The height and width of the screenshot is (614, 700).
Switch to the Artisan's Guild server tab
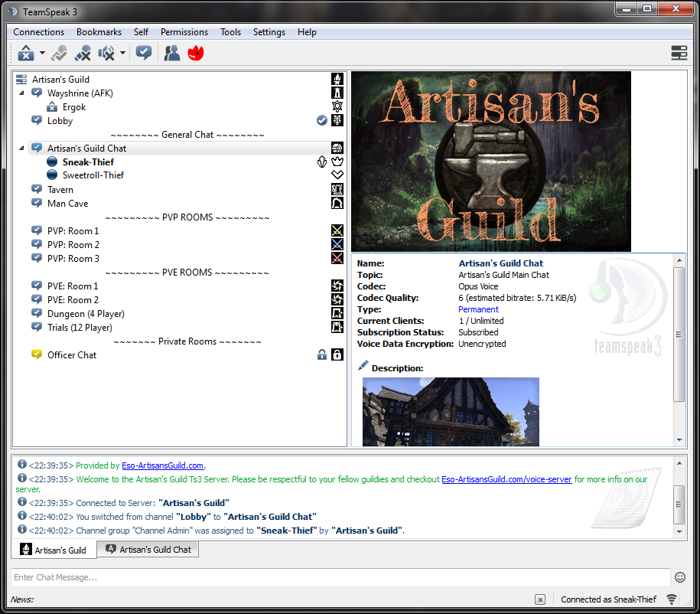(54, 549)
